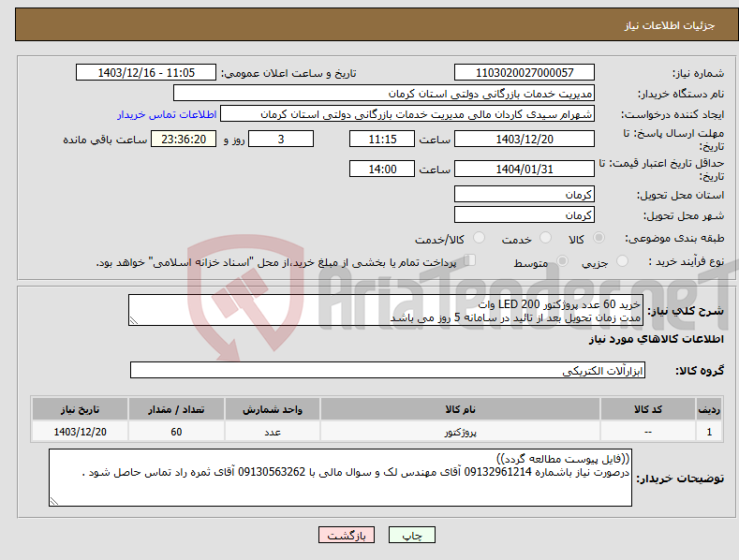Click the توضیحات خریدار text area
This screenshot has width=739, height=560.
coord(340,478)
